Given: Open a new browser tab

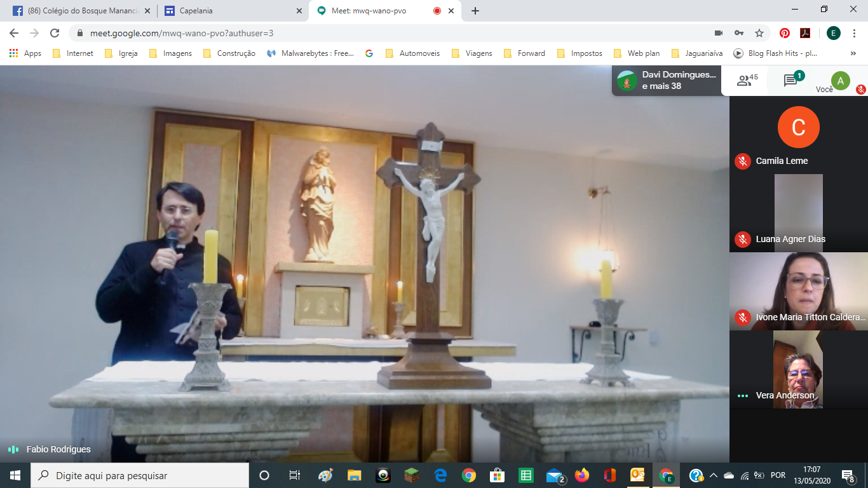Looking at the screenshot, I should pyautogui.click(x=475, y=11).
